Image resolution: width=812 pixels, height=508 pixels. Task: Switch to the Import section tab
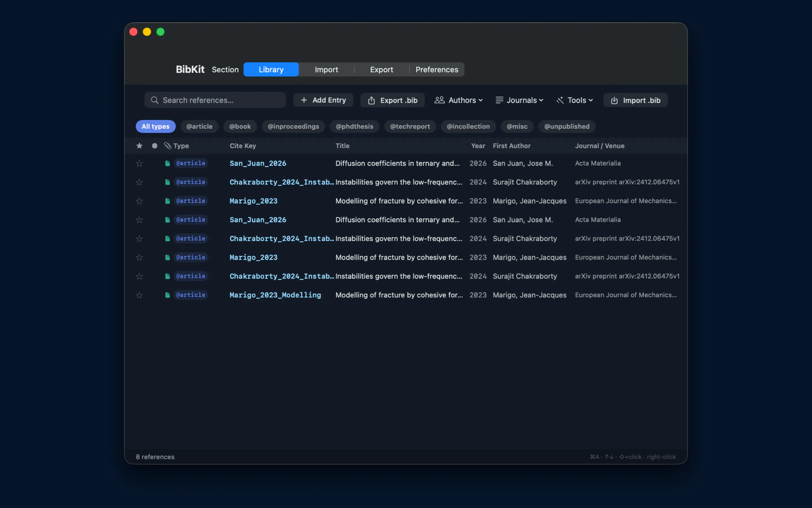326,69
